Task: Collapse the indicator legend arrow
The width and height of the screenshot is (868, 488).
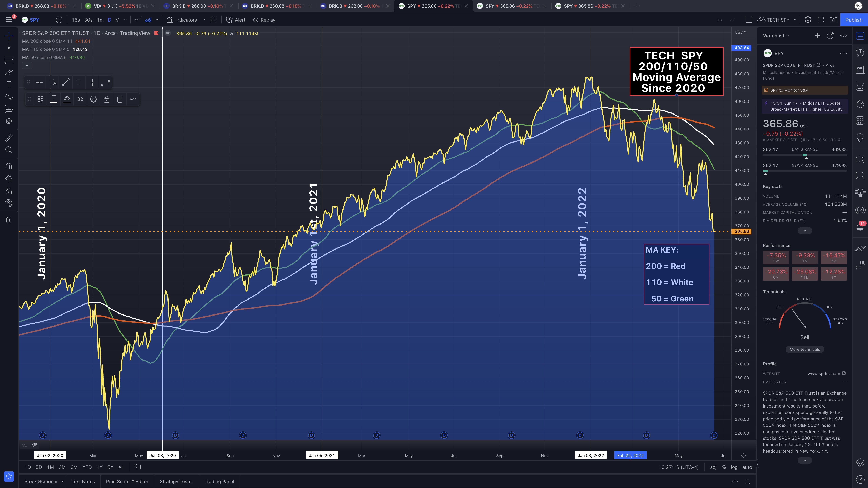Action: click(27, 66)
